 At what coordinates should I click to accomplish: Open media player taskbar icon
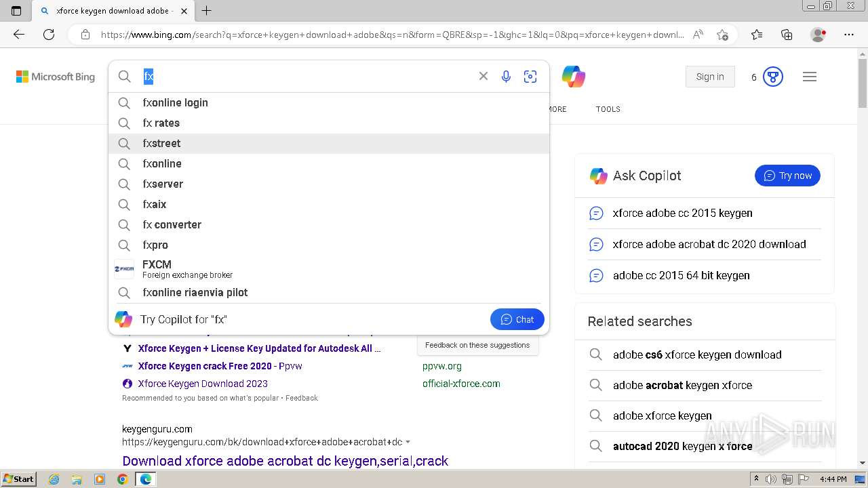(x=100, y=479)
